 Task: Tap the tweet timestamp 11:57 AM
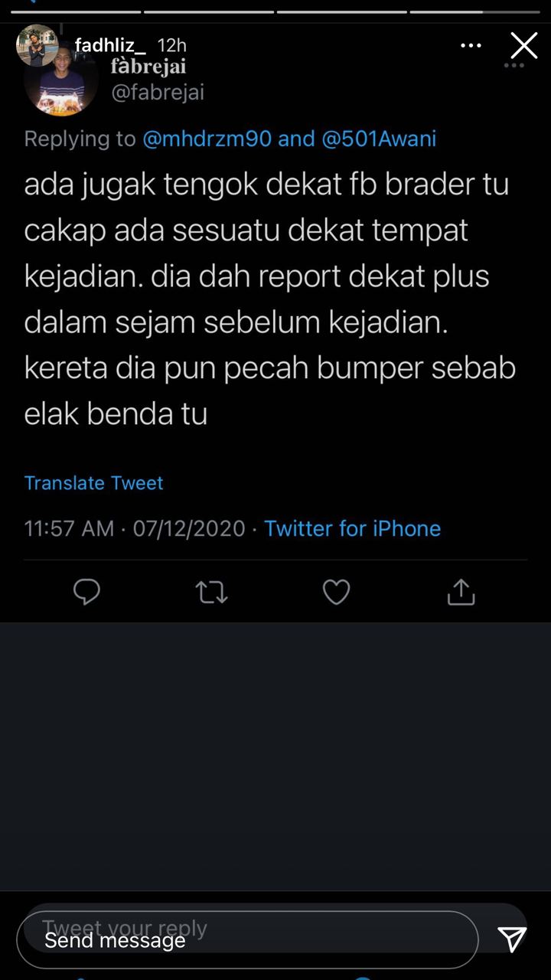(69, 528)
